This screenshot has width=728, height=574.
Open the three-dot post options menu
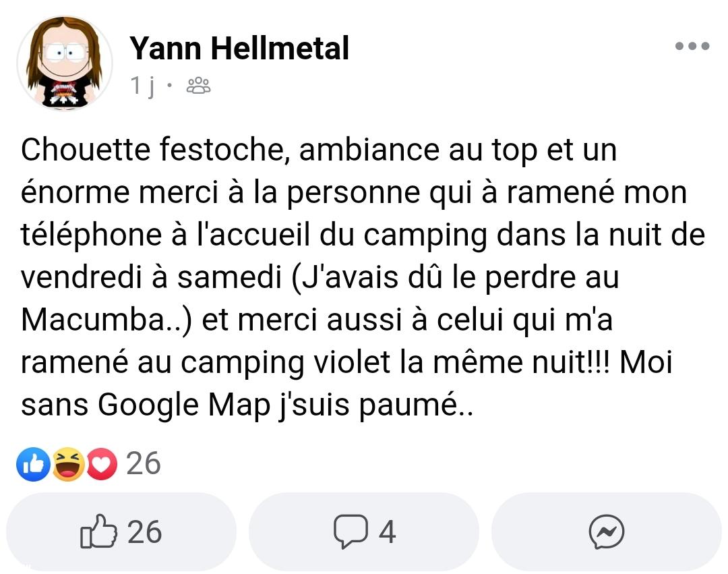(x=692, y=47)
